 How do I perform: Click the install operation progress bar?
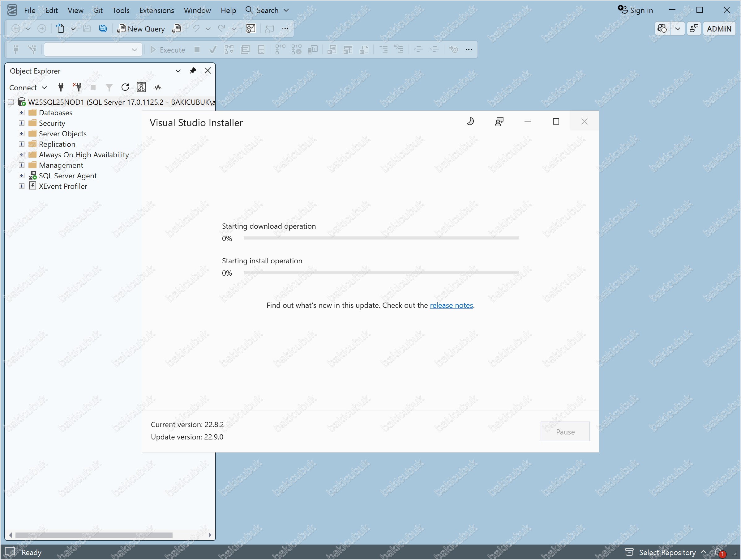click(x=382, y=273)
